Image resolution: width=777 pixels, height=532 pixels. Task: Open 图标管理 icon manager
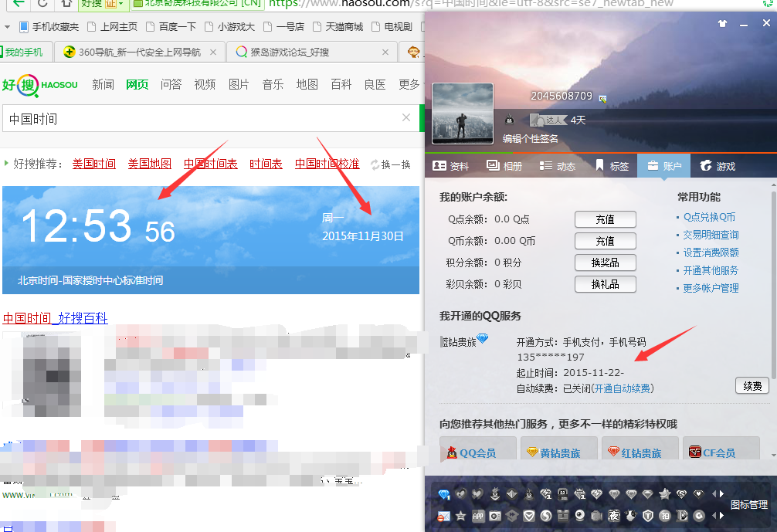[748, 505]
